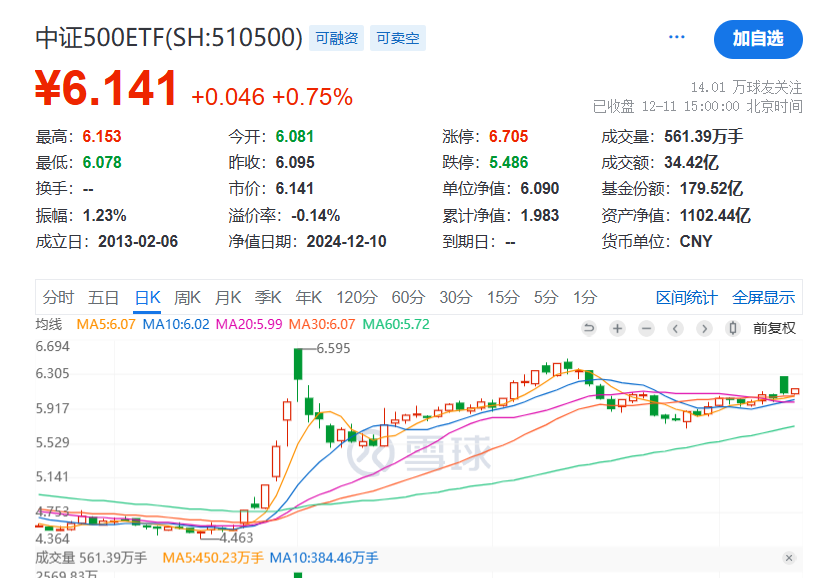Click the latest candlestick at chart's right end
Screen dimensions: 815x578
tap(795, 391)
